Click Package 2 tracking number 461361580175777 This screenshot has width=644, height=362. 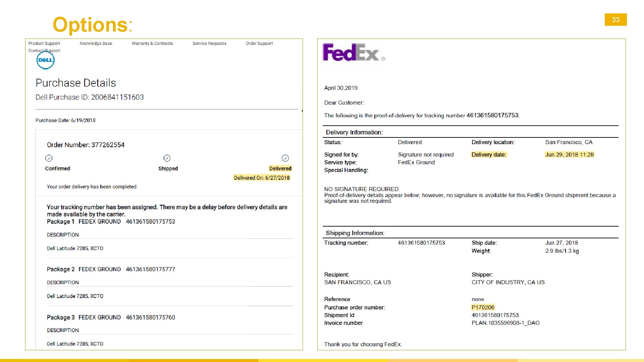(150, 269)
